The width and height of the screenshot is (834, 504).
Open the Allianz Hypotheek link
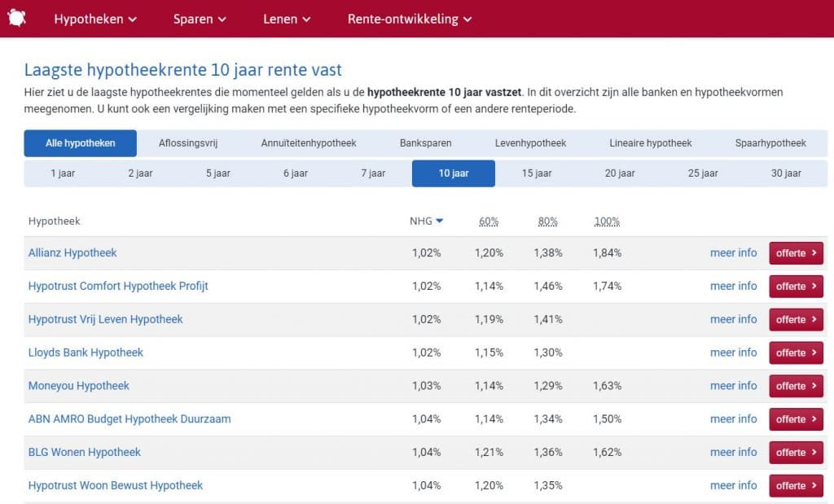point(72,253)
